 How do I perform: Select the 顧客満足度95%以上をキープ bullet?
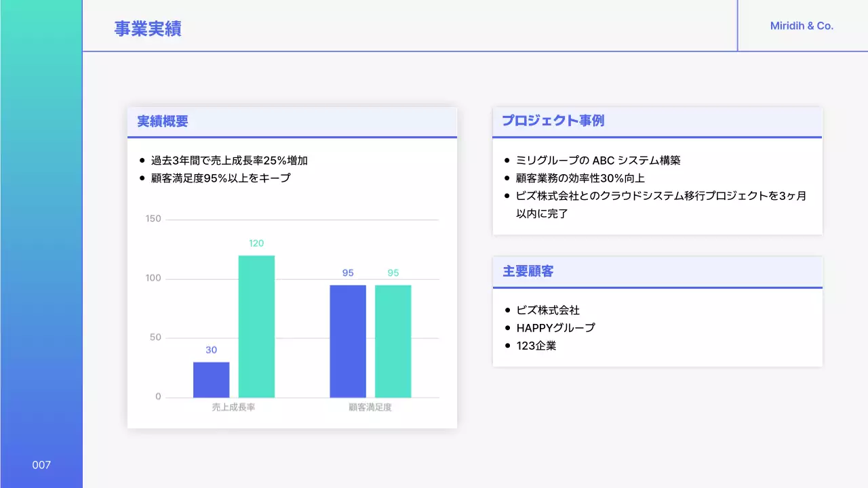(219, 178)
